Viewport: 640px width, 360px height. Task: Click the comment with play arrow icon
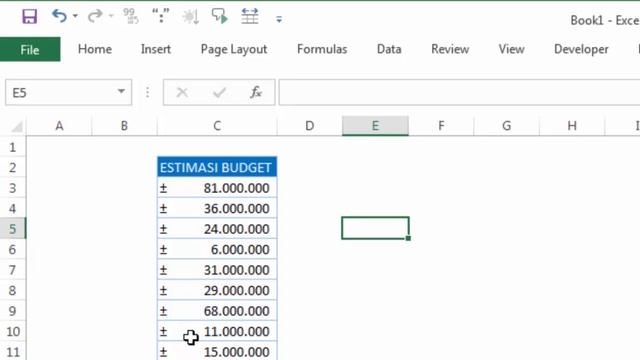[x=220, y=16]
